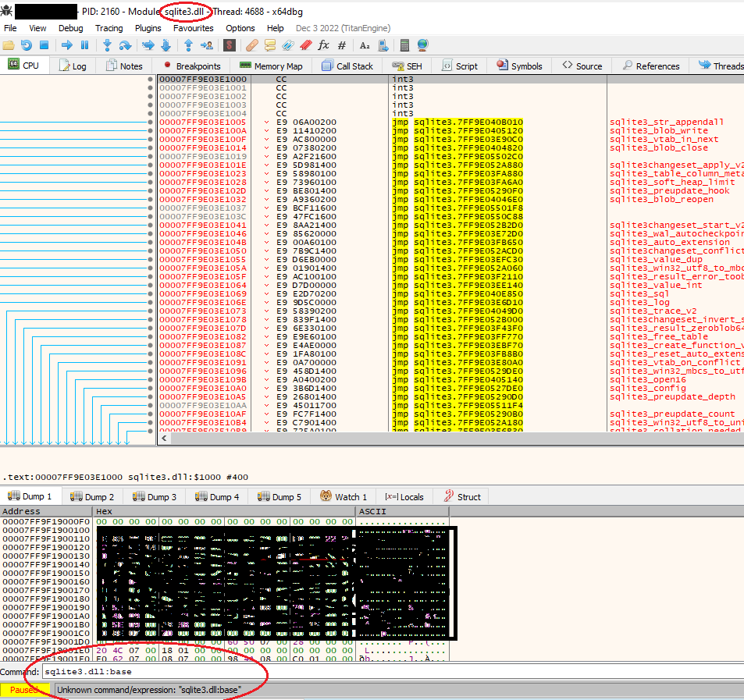Screen dimensions: 744x700
Task: Open the Tracing menu
Action: click(x=109, y=28)
